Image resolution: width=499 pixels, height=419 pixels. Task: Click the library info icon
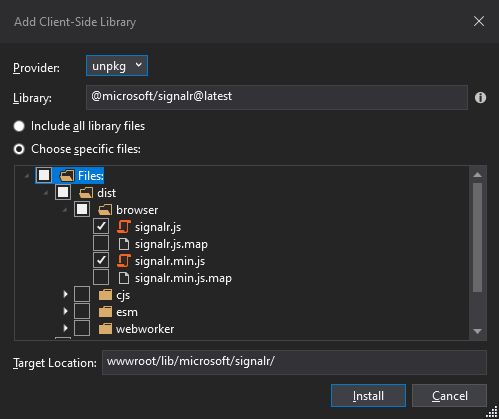(480, 98)
